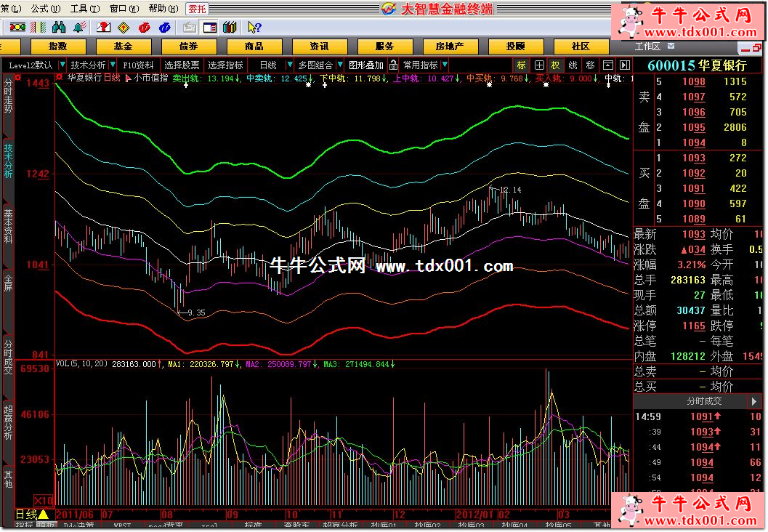Select the 投顾 tab
The width and height of the screenshot is (768, 532).
click(x=515, y=47)
